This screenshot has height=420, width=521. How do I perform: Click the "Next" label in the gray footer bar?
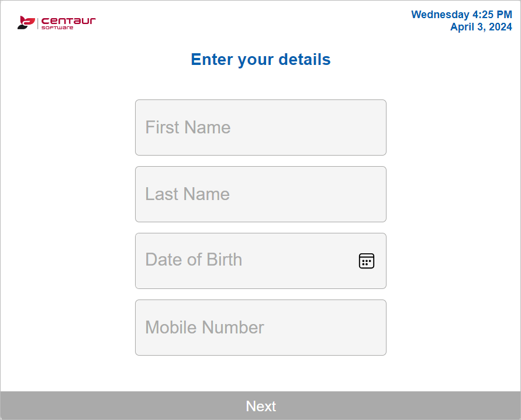[x=261, y=406]
